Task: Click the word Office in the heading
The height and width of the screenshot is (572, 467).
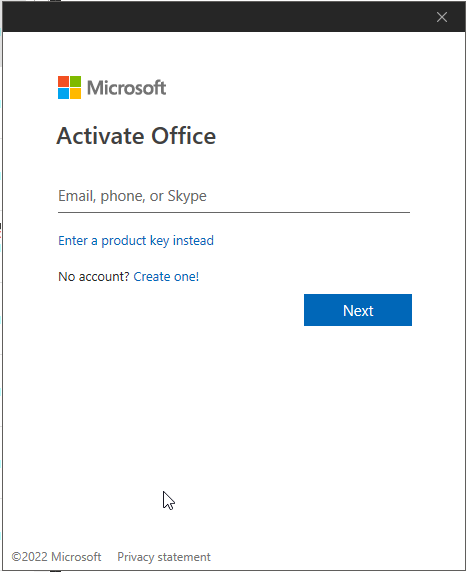Action: pos(184,136)
